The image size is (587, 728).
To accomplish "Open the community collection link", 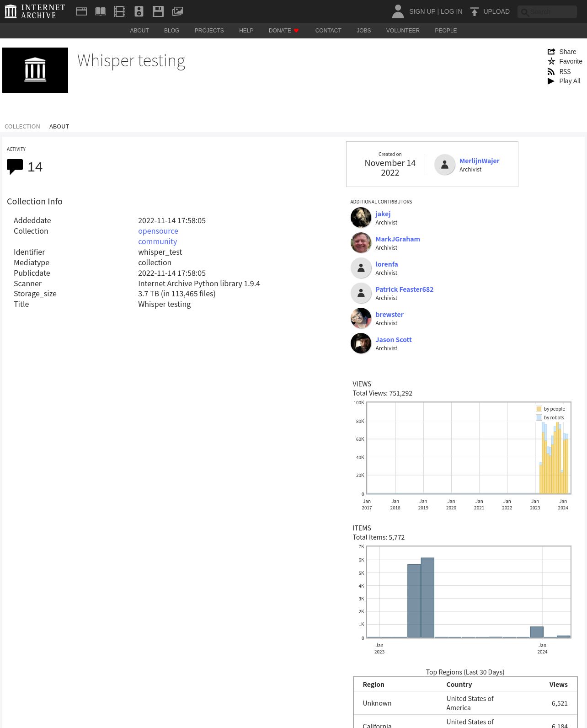I will (157, 241).
